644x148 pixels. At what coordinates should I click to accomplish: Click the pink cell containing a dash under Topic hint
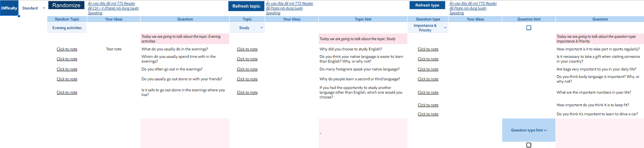coord(363,133)
